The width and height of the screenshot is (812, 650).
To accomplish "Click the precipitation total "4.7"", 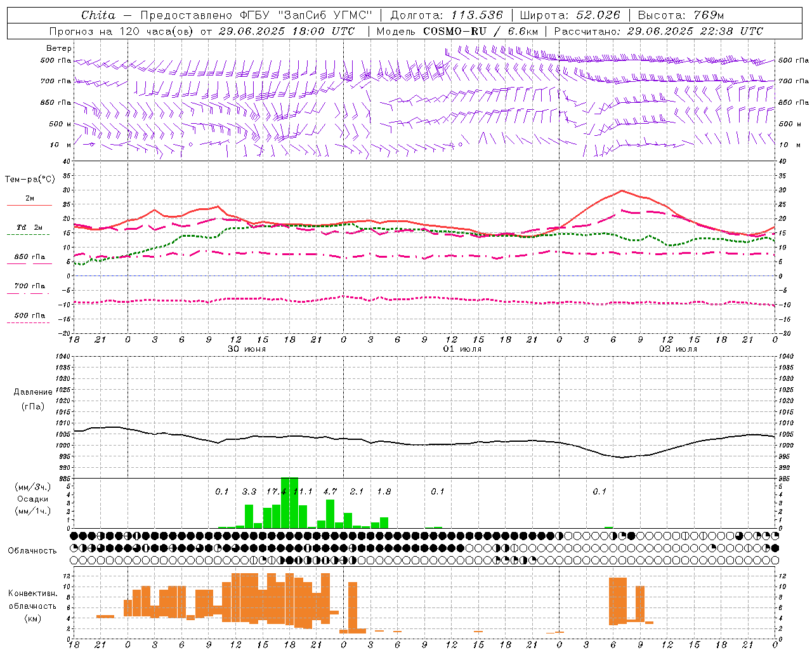I will (330, 491).
